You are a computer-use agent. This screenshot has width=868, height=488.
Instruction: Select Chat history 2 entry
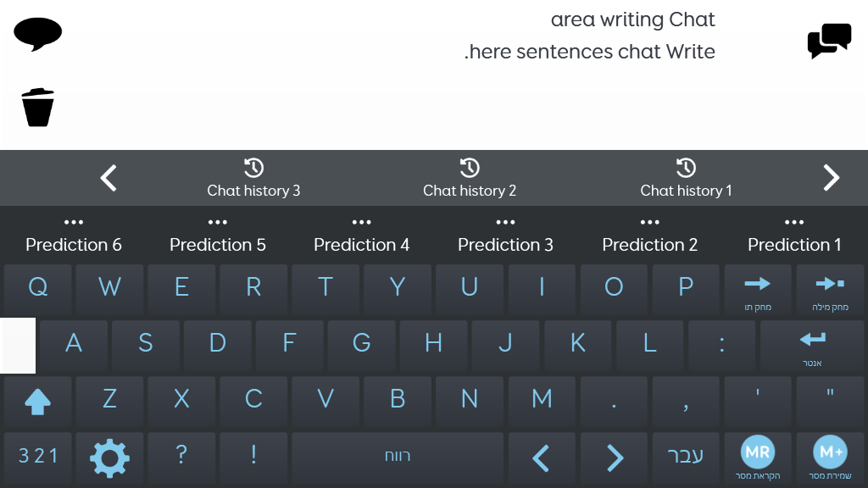[470, 178]
